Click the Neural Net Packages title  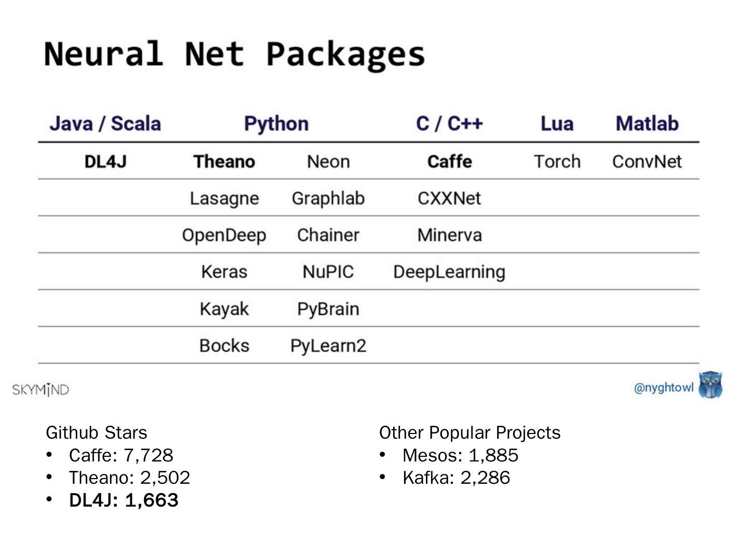(x=234, y=54)
